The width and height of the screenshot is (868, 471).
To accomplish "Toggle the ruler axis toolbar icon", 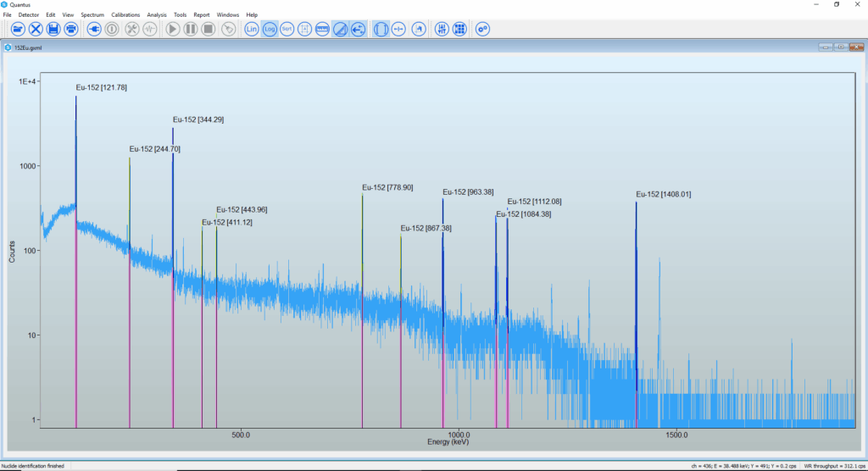I will click(322, 30).
